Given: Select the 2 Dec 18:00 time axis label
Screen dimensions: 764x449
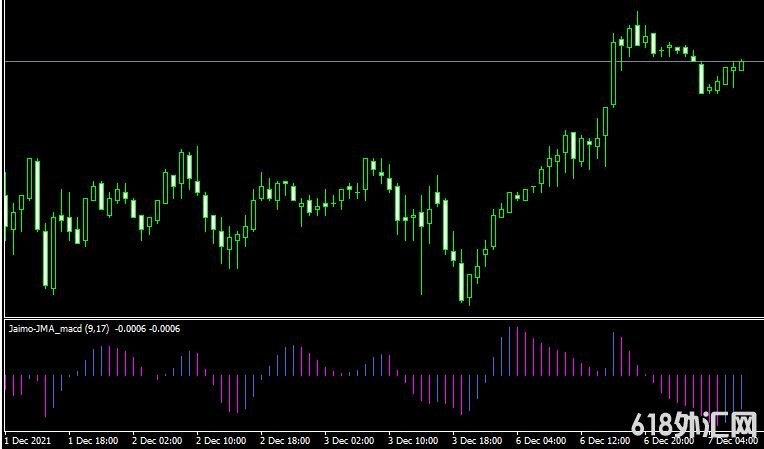Looking at the screenshot, I should pos(285,441).
